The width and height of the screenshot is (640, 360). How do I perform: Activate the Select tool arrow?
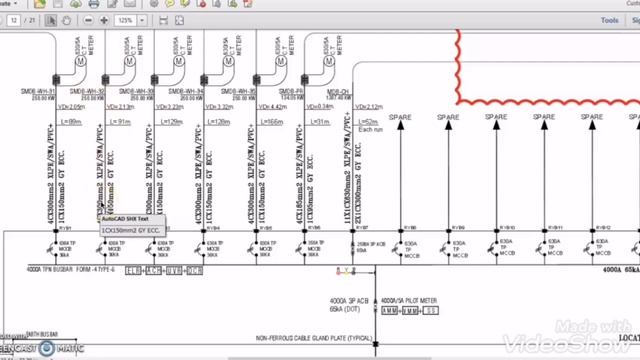[51, 20]
